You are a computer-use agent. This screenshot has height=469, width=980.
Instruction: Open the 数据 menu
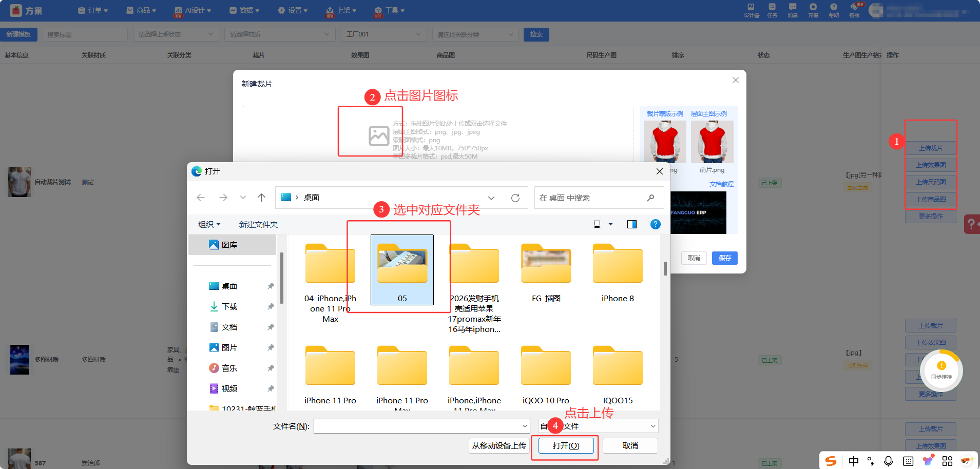point(244,10)
